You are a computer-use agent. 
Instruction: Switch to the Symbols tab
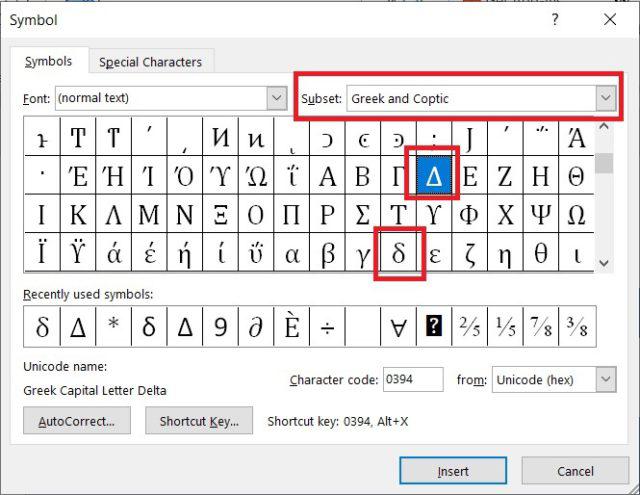[x=49, y=61]
